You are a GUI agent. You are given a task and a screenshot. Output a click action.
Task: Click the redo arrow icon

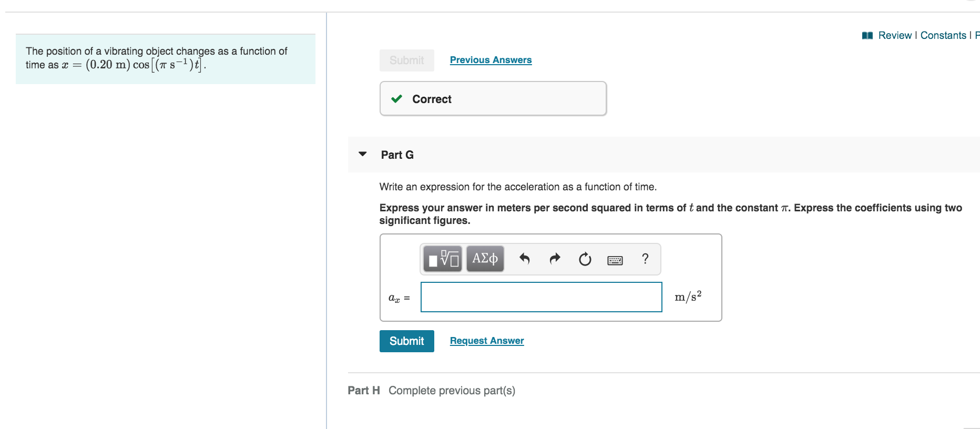(555, 259)
